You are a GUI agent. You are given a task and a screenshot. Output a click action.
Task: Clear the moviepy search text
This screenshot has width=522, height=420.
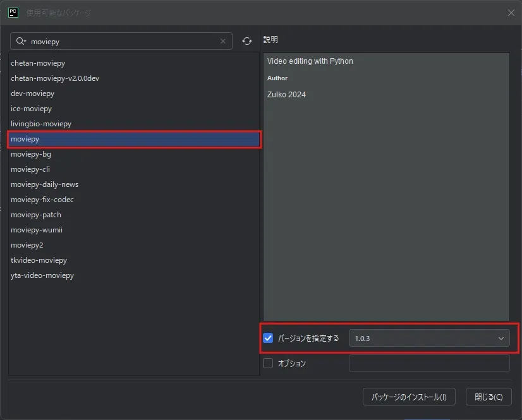pyautogui.click(x=222, y=41)
